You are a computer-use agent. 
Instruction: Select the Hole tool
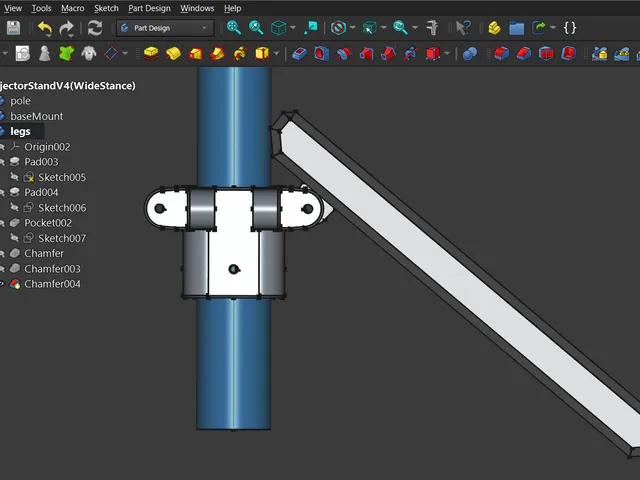tap(322, 53)
